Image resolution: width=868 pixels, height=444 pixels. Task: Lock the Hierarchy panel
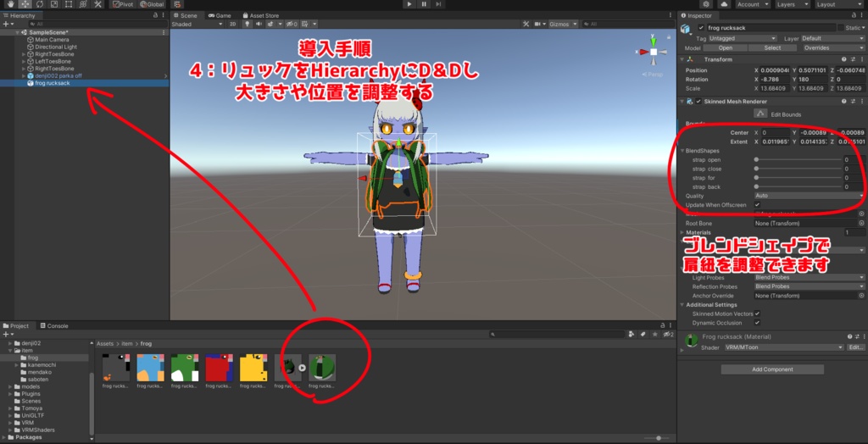point(155,15)
